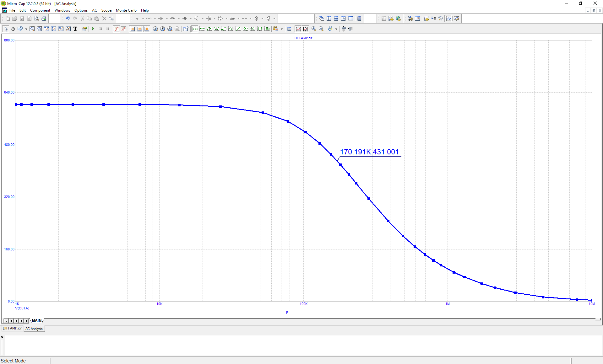Click the first page scroll arrow button
This screenshot has height=364, width=603.
point(11,321)
